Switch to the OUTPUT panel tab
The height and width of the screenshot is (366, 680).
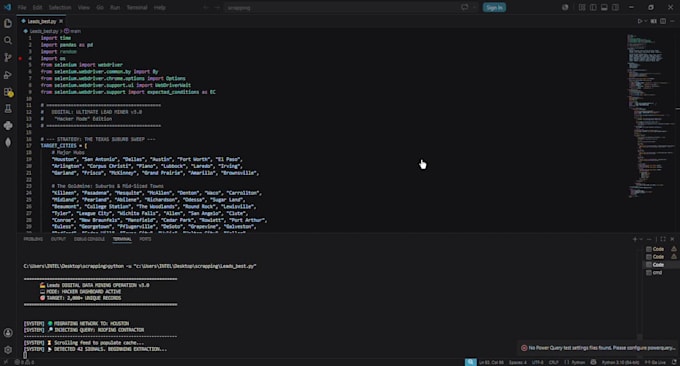click(x=58, y=239)
